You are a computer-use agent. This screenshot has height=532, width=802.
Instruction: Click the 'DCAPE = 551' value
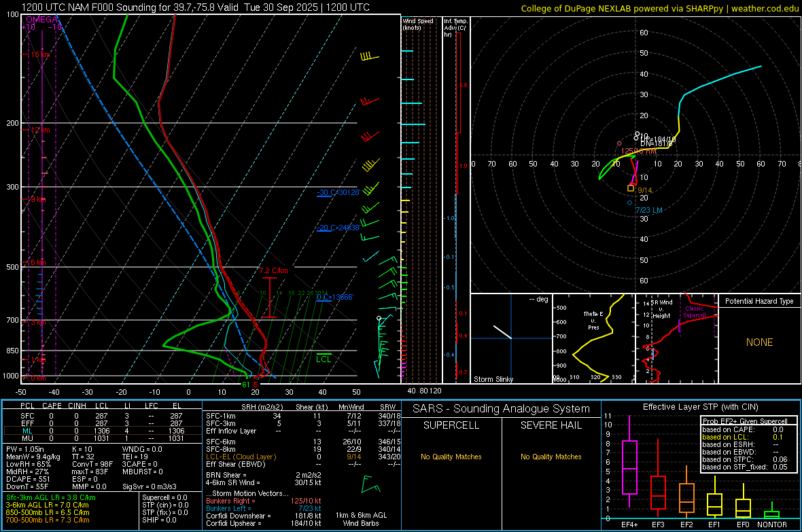coord(28,479)
